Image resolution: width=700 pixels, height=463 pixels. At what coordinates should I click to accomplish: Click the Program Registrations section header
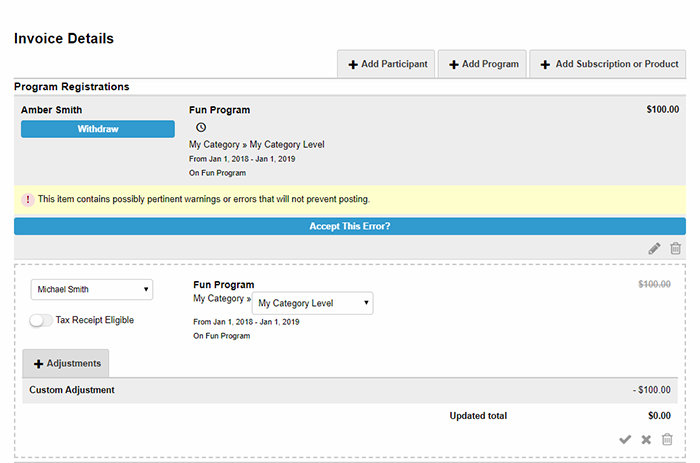point(72,87)
